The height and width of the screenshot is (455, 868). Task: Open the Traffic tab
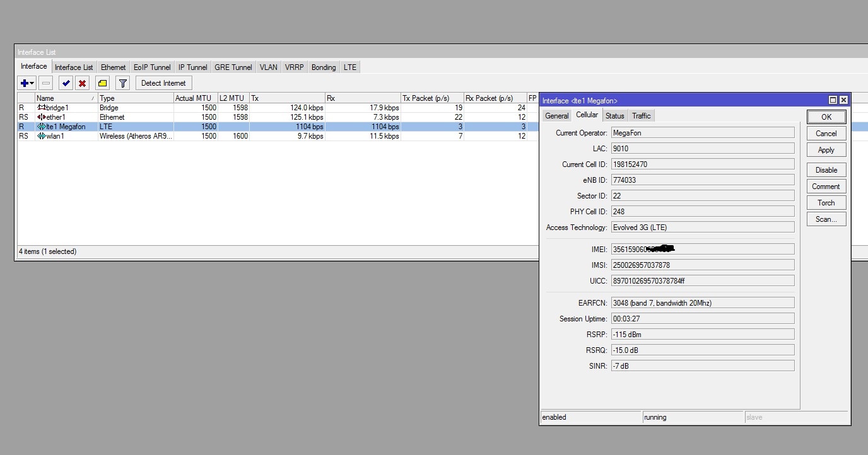coord(641,116)
